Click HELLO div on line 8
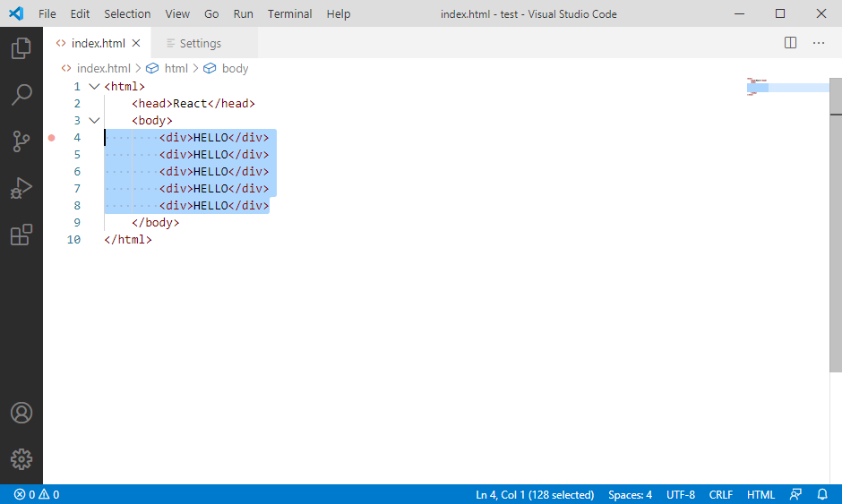Viewport: 842px width, 504px height. pyautogui.click(x=214, y=206)
